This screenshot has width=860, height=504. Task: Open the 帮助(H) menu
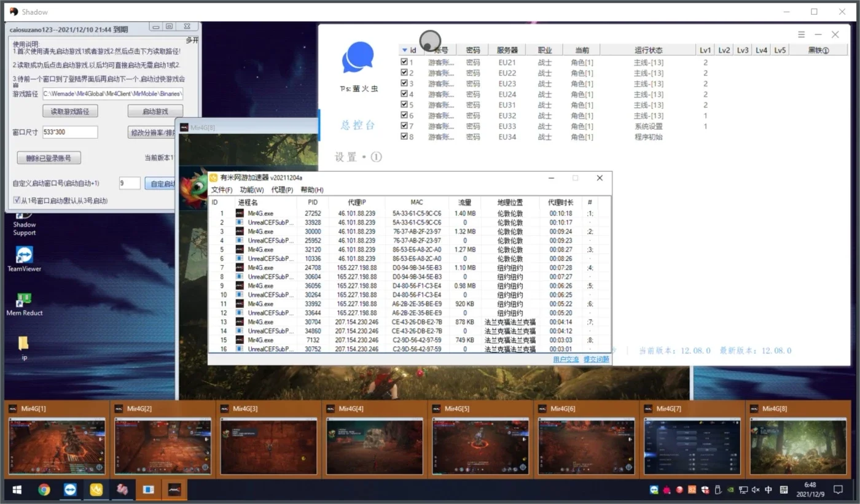(x=312, y=190)
